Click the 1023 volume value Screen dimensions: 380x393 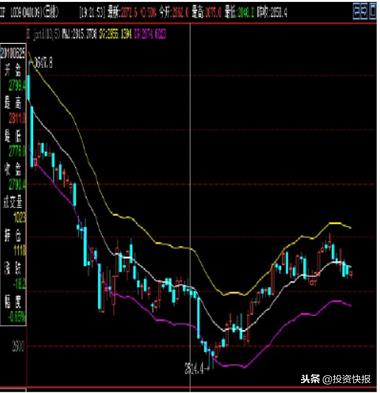tap(20, 218)
